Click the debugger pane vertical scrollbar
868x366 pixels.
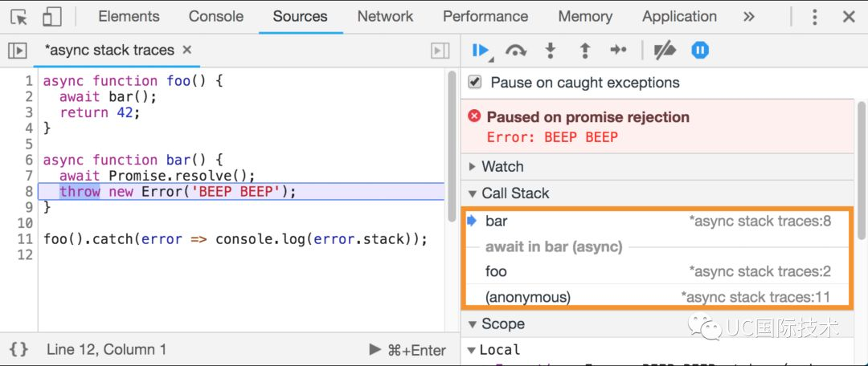pos(861,170)
